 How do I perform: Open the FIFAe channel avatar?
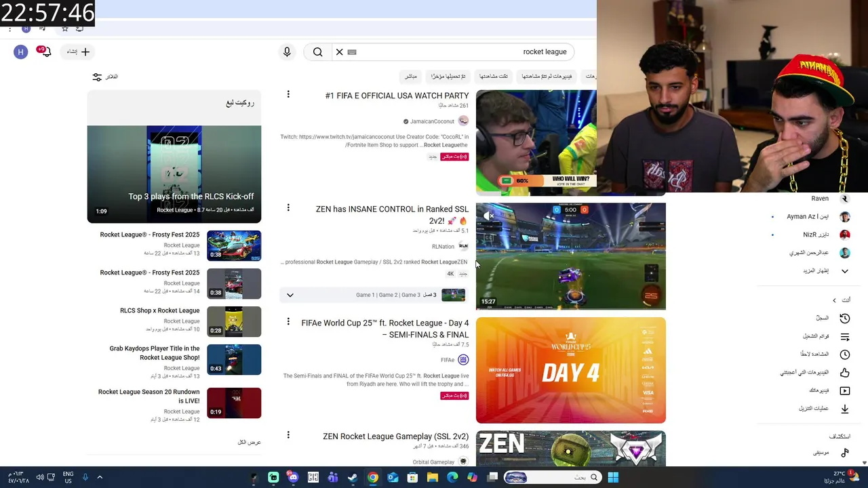pos(463,360)
